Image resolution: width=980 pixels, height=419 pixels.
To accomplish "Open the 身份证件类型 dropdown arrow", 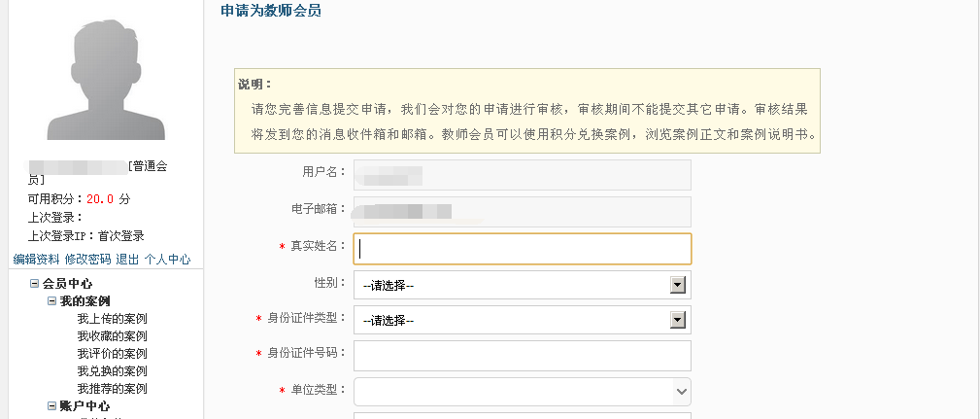I will (678, 320).
